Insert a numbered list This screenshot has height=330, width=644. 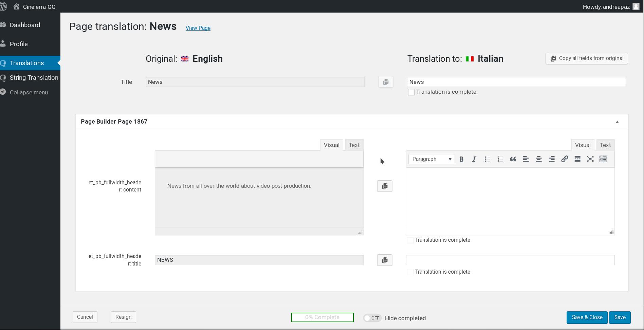500,159
